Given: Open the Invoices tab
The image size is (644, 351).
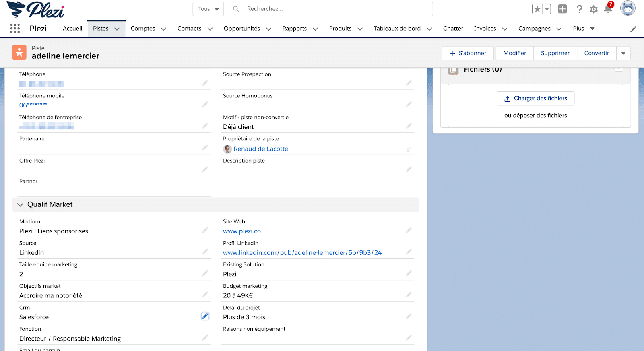Looking at the screenshot, I should click(x=485, y=29).
